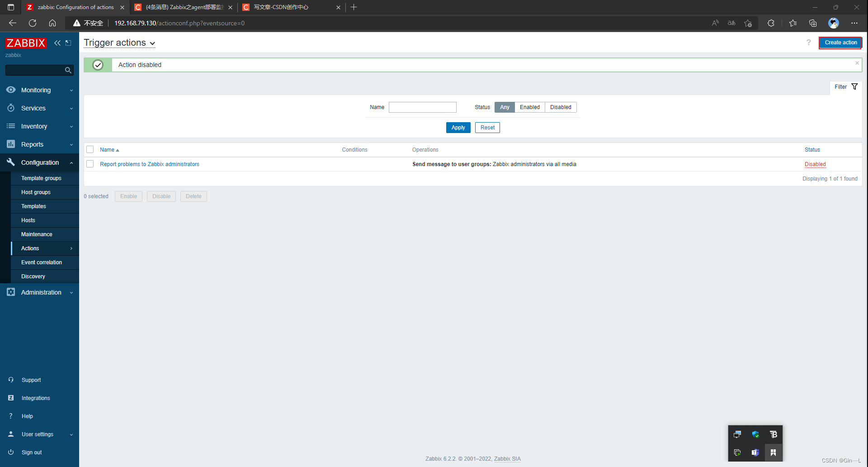This screenshot has height=467, width=868.
Task: Open Report problems to Zabbix administrators action
Action: click(x=150, y=164)
